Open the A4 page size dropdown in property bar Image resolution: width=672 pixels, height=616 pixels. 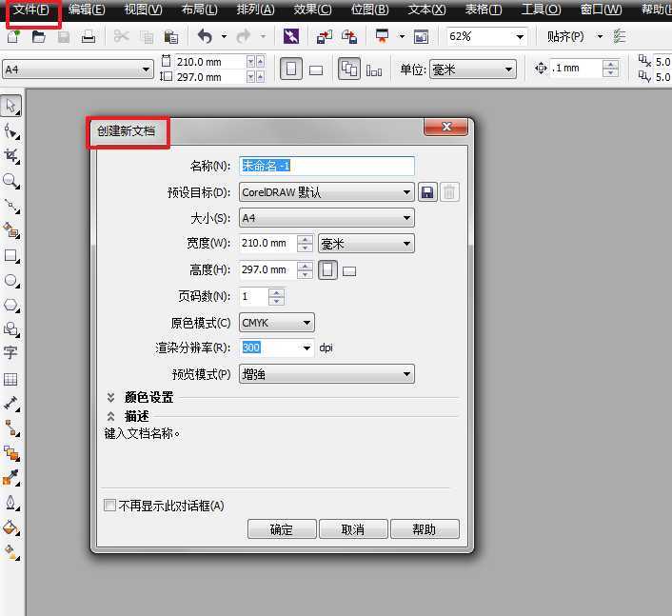click(77, 70)
